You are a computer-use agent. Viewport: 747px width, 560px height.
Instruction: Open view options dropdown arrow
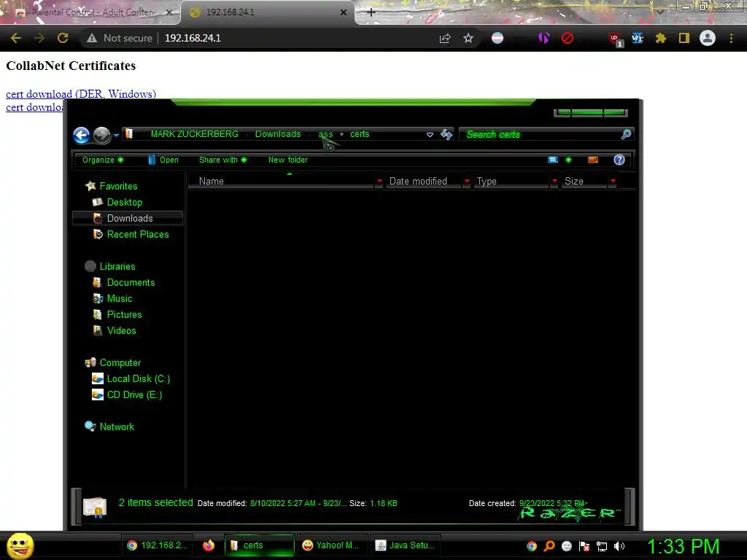pos(568,160)
